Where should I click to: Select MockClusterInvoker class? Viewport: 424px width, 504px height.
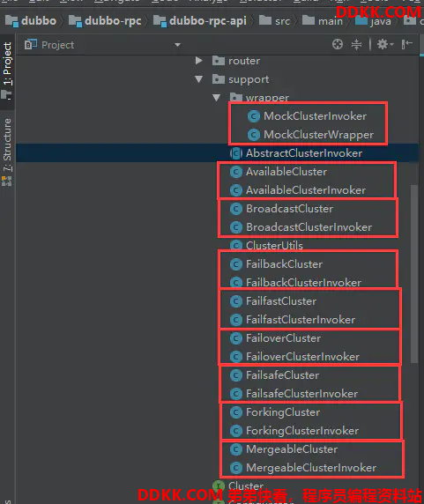(x=315, y=116)
